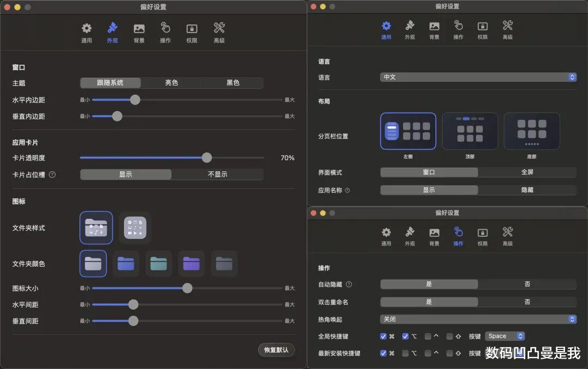This screenshot has width=588, height=369.
Task: Select 不显示 for 卡片占位槽
Action: point(217,174)
